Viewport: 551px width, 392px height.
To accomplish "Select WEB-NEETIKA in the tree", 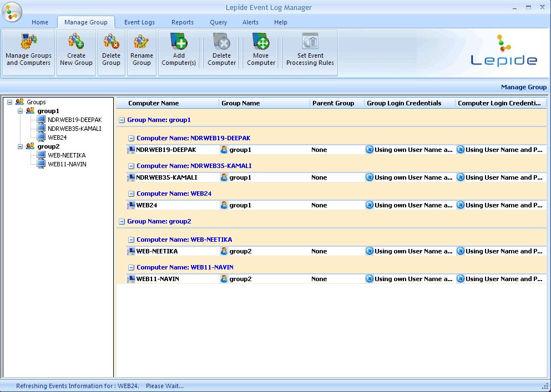I will (x=67, y=155).
